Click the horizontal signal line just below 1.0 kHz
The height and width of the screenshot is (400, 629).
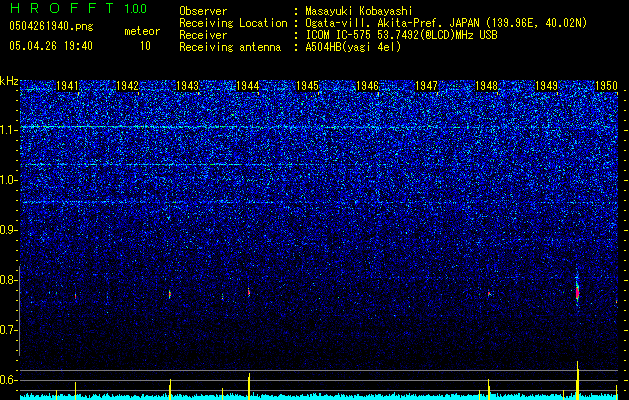[319, 202]
